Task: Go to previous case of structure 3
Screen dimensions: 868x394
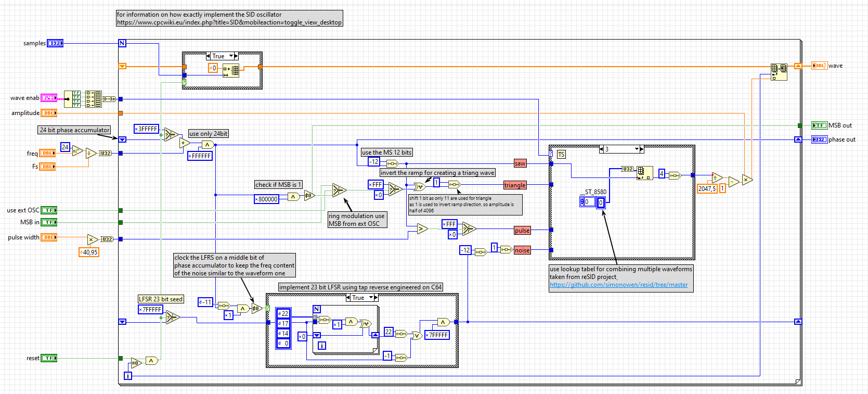Action: 602,149
